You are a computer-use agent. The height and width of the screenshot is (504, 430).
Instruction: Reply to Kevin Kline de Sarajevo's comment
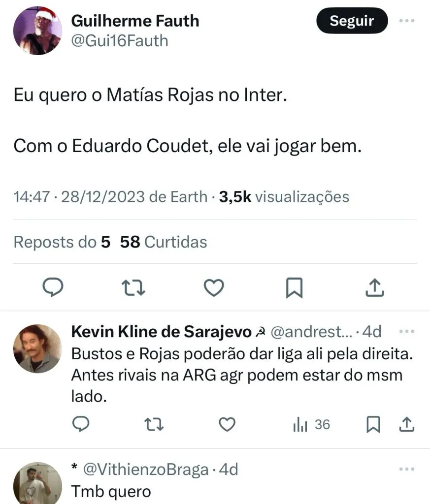click(81, 424)
